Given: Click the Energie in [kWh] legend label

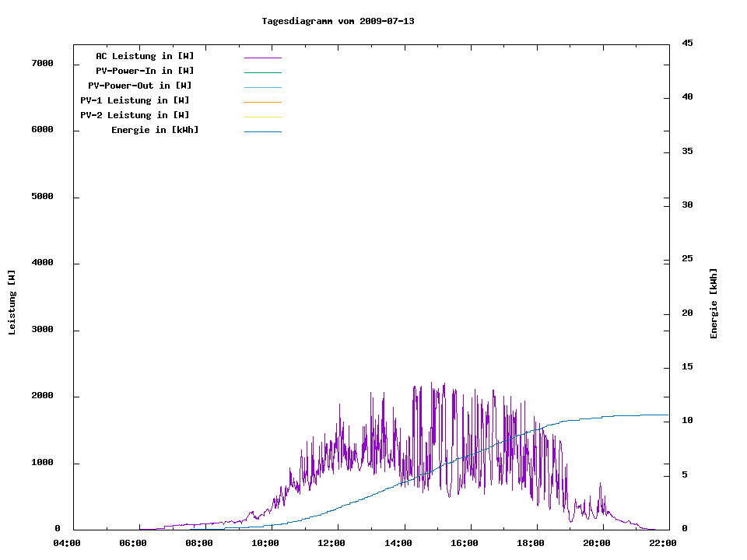Looking at the screenshot, I should pos(155,130).
